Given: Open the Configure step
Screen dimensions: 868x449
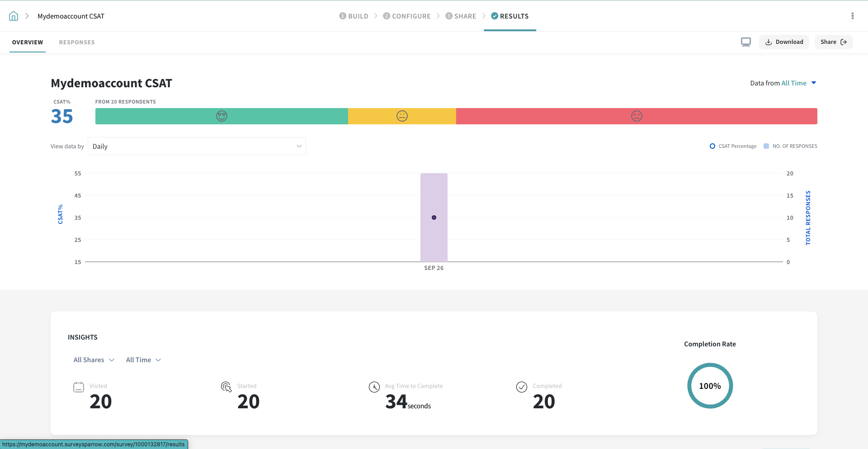Looking at the screenshot, I should [x=407, y=16].
